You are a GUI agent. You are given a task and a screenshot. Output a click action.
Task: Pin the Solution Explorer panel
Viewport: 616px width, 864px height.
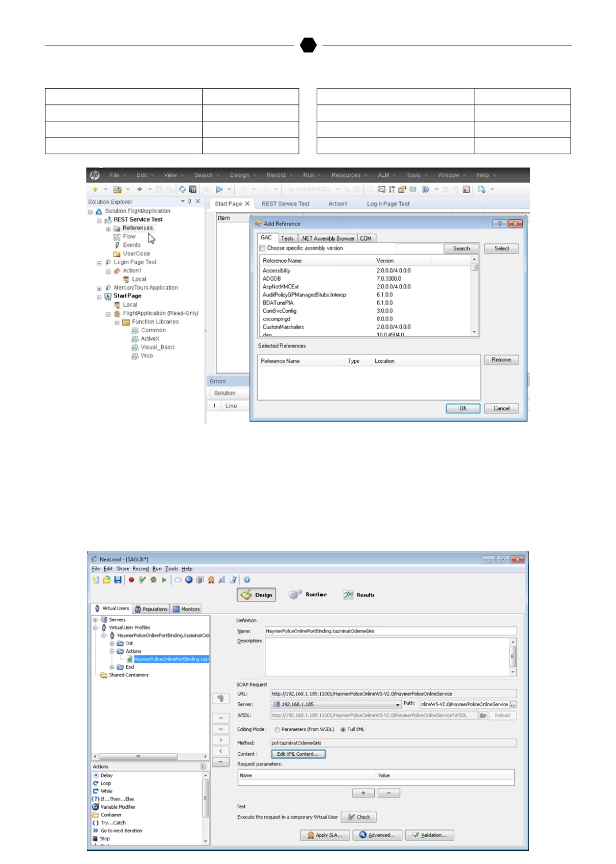coord(190,201)
